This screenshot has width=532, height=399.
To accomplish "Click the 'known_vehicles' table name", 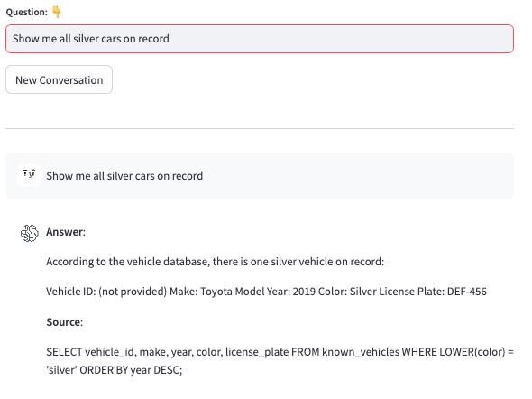I will click(x=361, y=352).
